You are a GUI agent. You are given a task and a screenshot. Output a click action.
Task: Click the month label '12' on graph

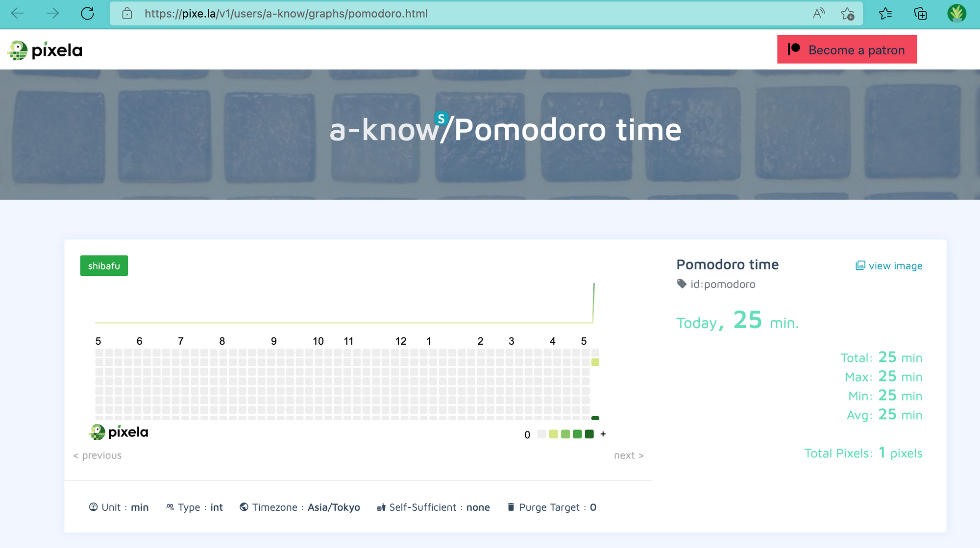pyautogui.click(x=401, y=341)
